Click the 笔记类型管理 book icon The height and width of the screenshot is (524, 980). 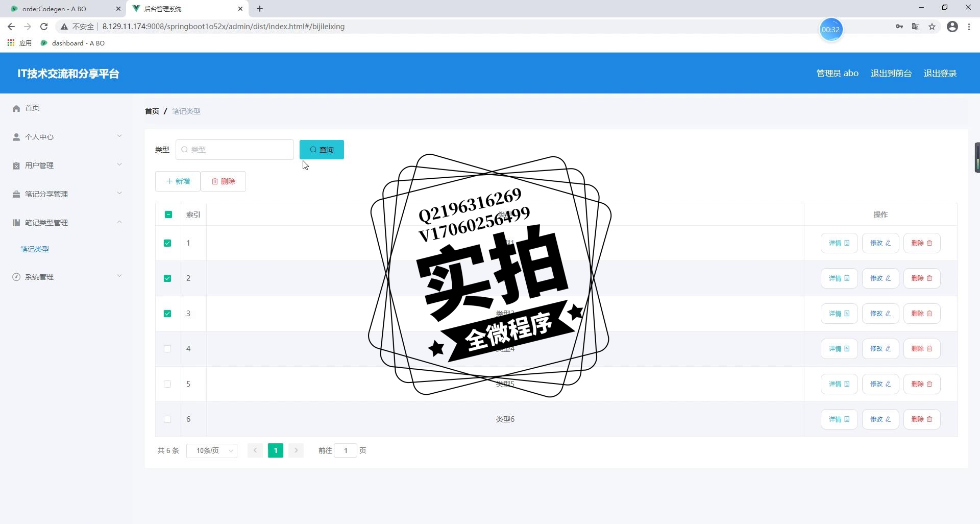tap(16, 223)
